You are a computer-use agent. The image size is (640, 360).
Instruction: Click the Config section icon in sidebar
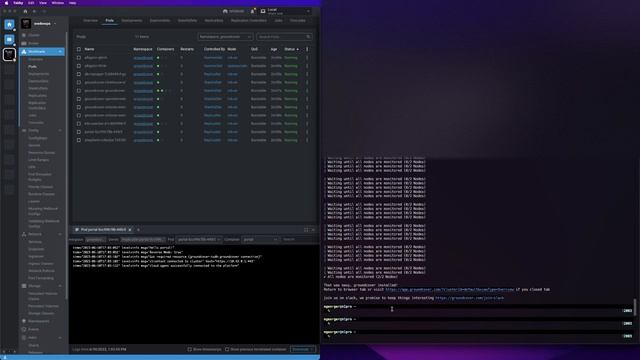(x=24, y=131)
